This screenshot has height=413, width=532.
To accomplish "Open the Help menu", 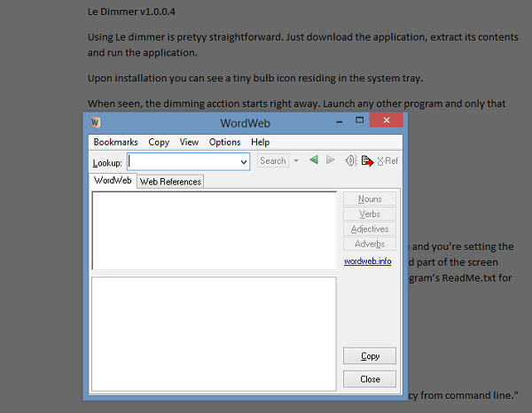I will pyautogui.click(x=260, y=142).
